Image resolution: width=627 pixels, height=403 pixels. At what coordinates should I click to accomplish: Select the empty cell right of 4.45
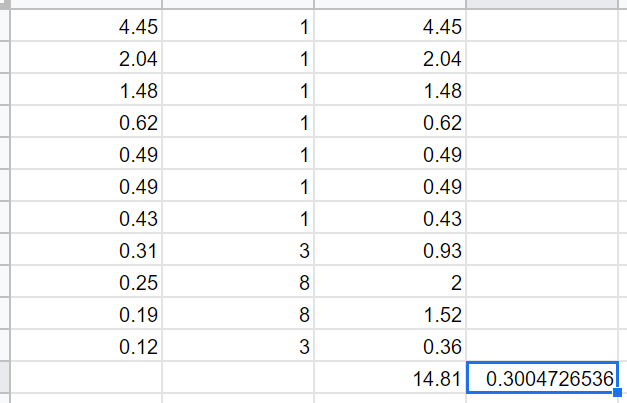point(542,26)
